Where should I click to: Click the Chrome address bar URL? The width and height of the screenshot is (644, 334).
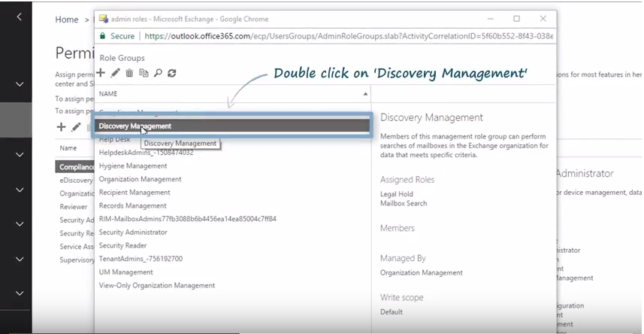coord(349,36)
